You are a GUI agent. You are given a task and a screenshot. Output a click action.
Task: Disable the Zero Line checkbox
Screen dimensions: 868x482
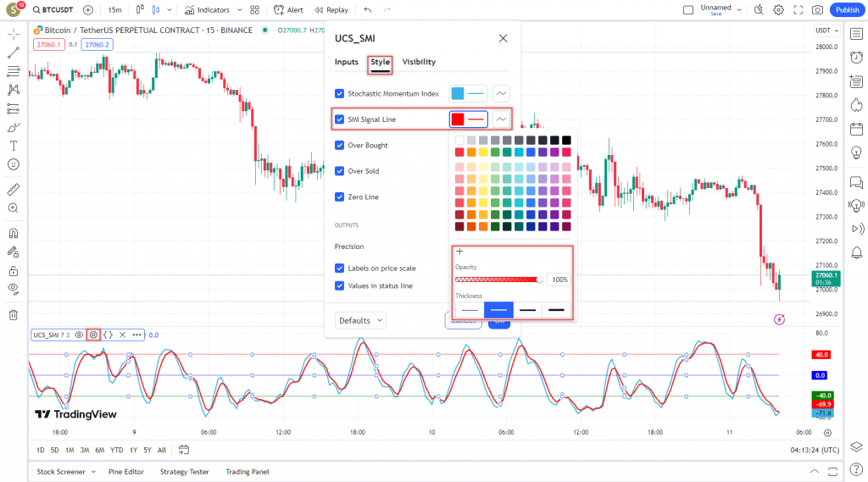(x=340, y=197)
